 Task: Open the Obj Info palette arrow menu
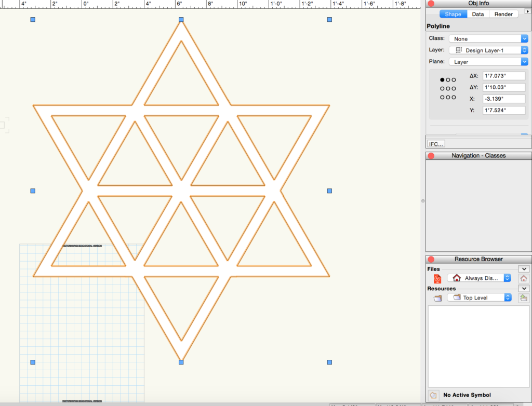click(x=528, y=11)
